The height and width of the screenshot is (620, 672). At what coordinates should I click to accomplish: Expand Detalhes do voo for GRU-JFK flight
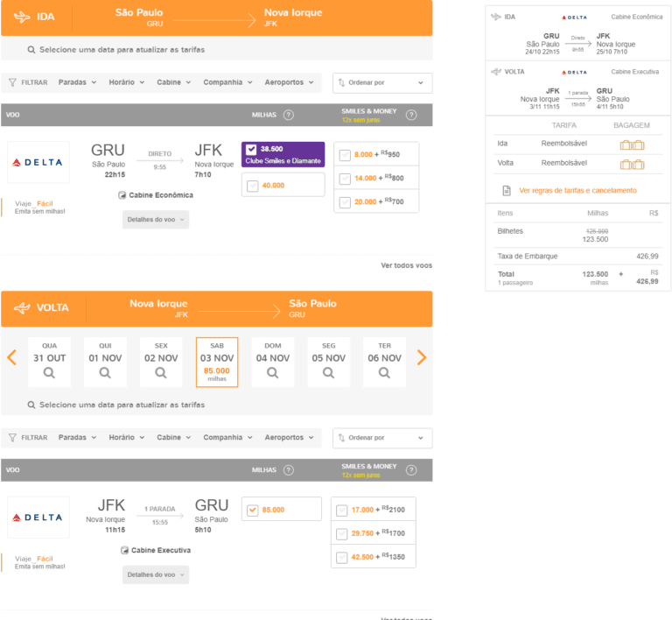click(156, 220)
